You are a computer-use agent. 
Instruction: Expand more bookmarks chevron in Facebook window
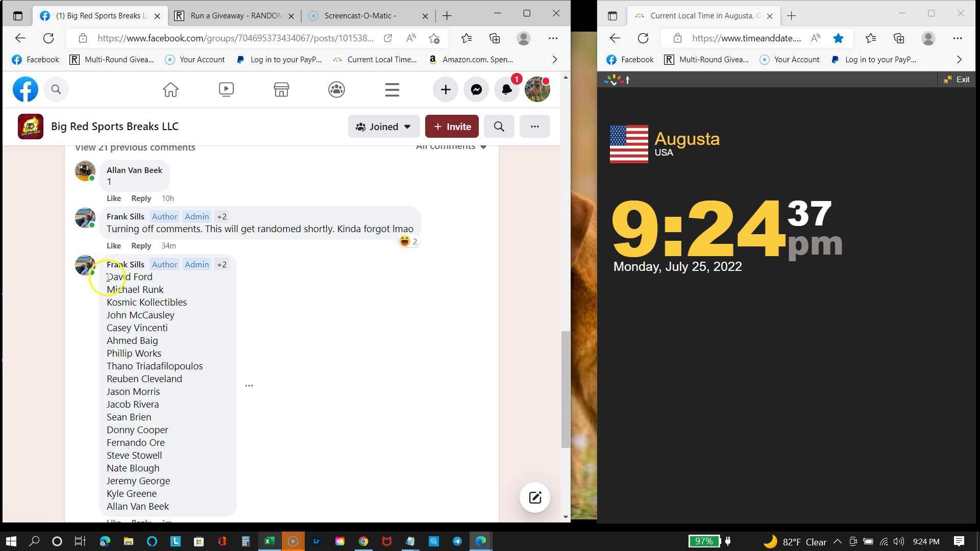[555, 60]
